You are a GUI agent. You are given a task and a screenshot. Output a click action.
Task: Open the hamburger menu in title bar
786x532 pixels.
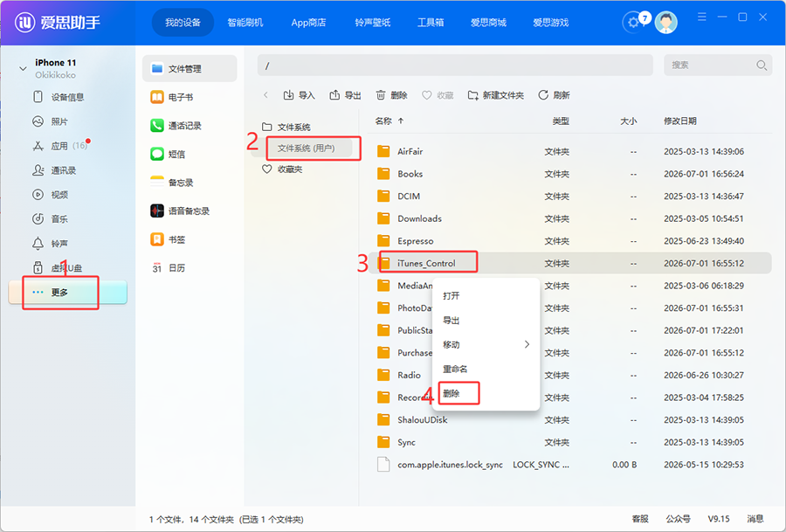(702, 17)
